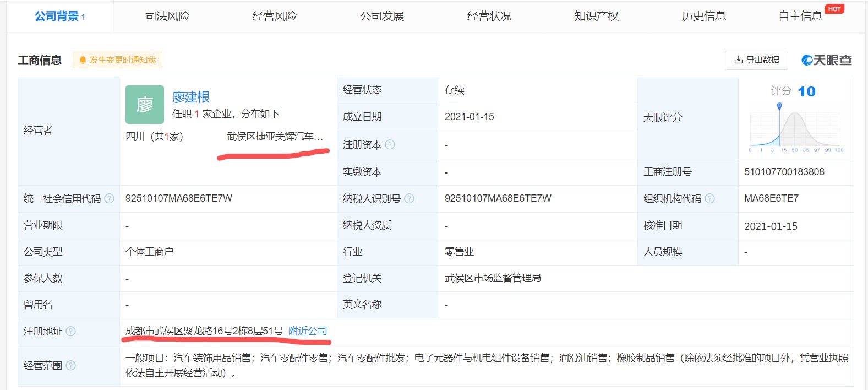Select the 经营状态 value 存续
868x390 pixels.
[455, 90]
